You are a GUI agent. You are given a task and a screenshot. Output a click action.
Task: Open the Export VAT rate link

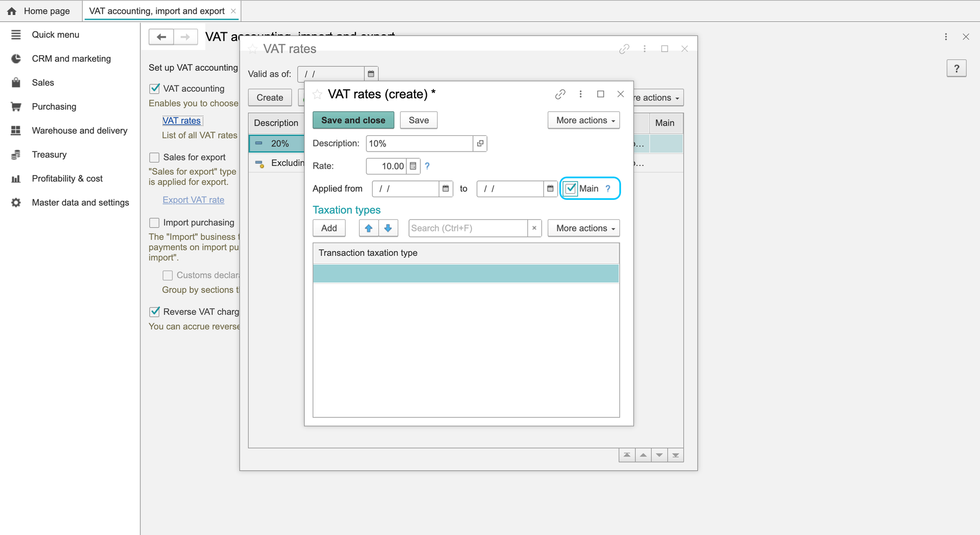click(194, 200)
